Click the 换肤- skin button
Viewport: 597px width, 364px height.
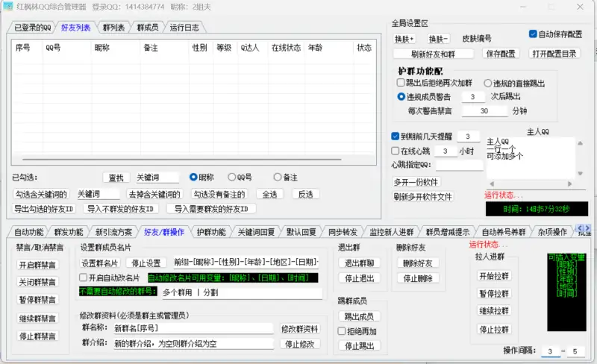[x=439, y=38]
